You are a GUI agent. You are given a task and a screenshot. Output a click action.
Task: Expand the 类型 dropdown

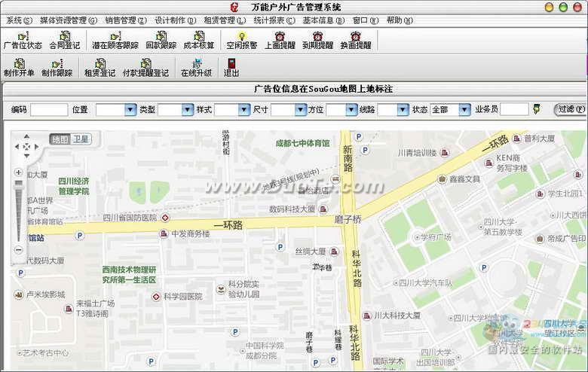click(188, 110)
